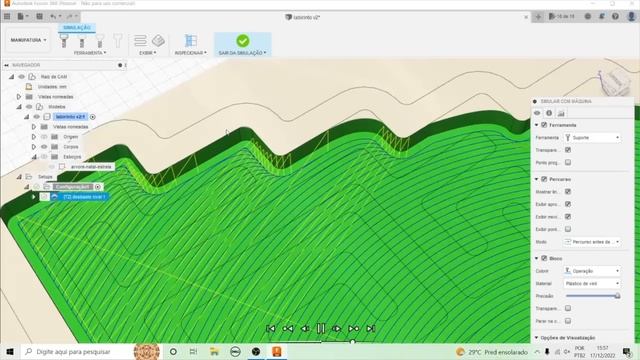The height and width of the screenshot is (360, 640).
Task: Open the MANUFATURA workspace dropdown
Action: [x=28, y=40]
